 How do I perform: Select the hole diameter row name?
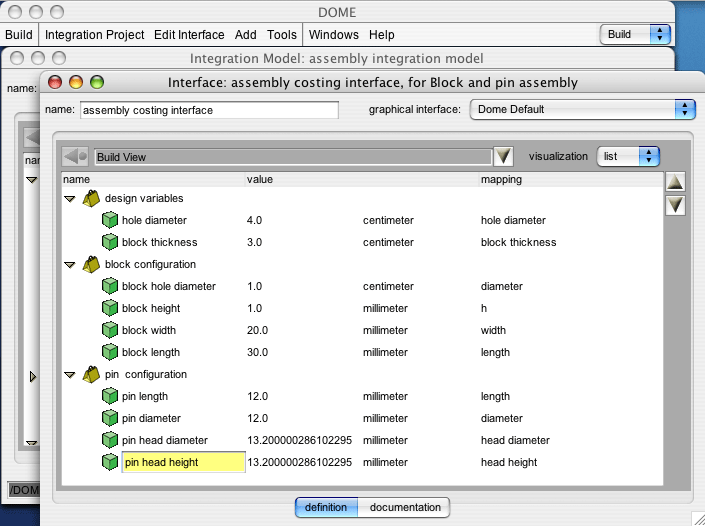[154, 220]
